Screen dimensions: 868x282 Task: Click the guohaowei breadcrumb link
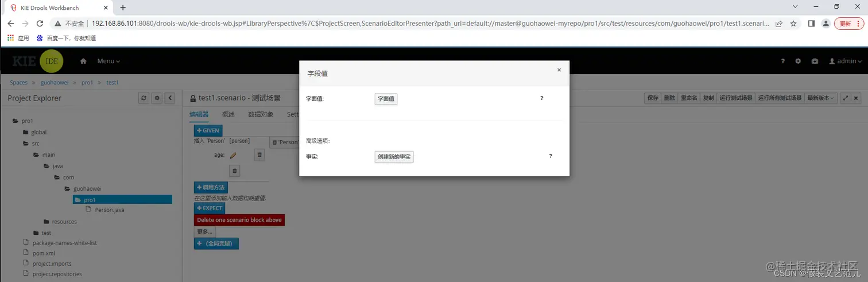[55, 83]
